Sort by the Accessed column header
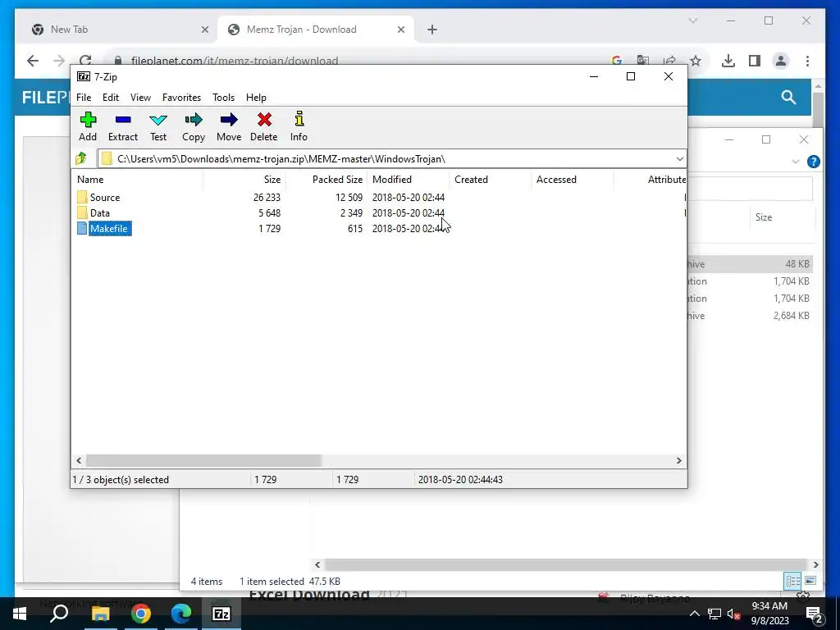 point(572,180)
